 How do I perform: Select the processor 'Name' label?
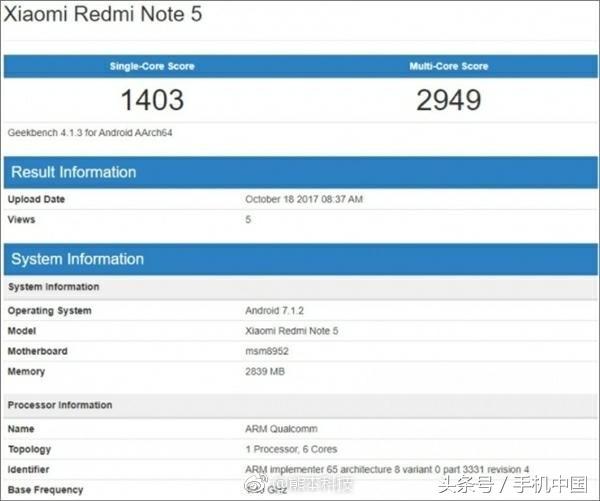(21, 429)
